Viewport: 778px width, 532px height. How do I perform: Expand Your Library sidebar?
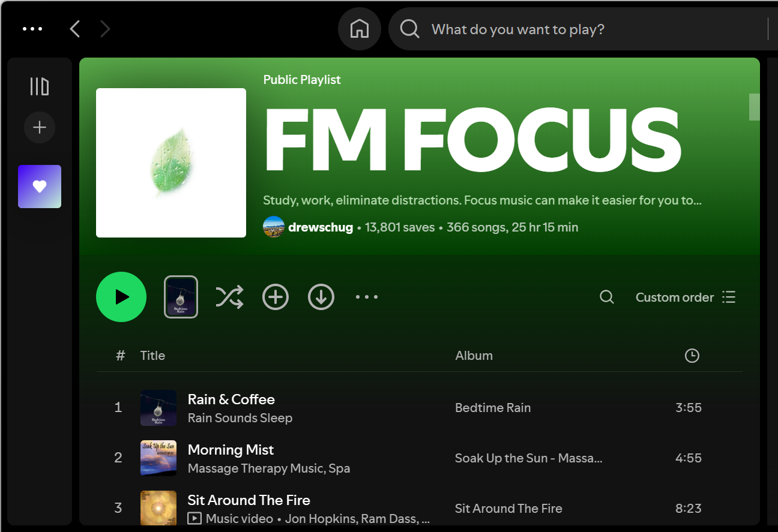[40, 86]
